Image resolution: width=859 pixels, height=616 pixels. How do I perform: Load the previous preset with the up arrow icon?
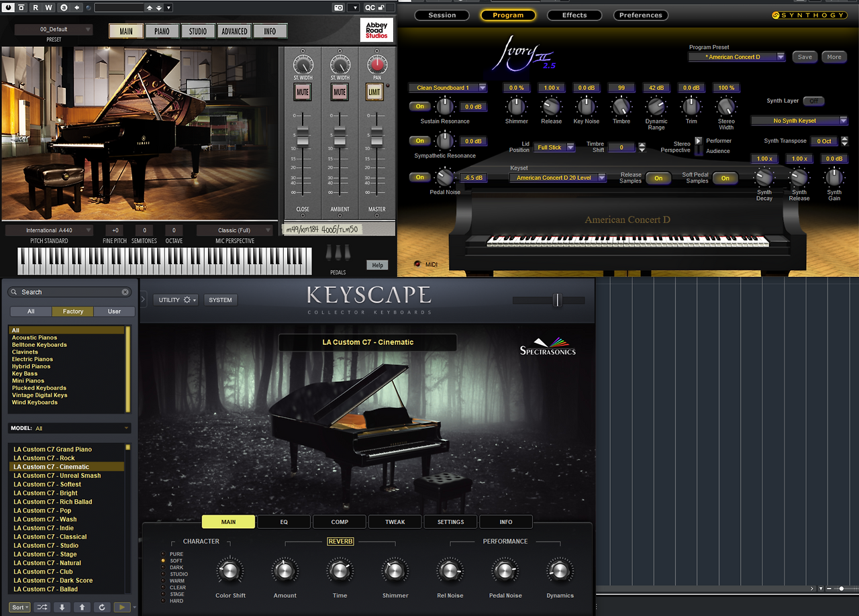pos(150,7)
